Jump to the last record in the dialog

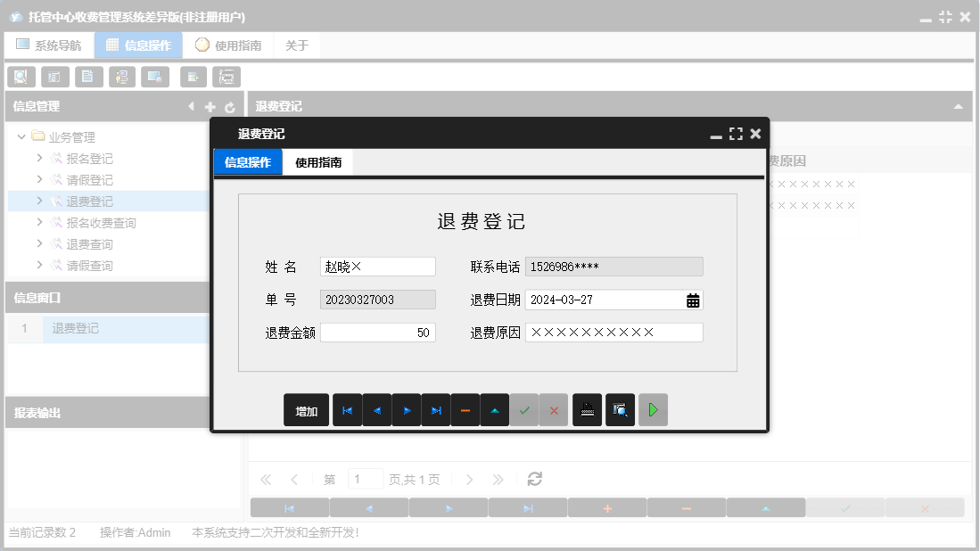(435, 409)
